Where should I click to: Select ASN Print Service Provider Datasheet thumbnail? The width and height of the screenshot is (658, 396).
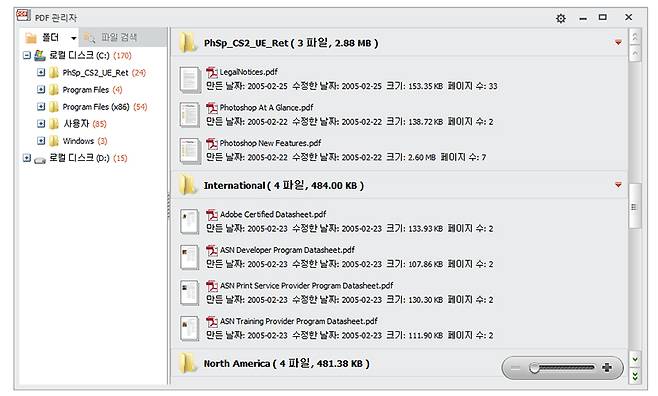pos(189,293)
